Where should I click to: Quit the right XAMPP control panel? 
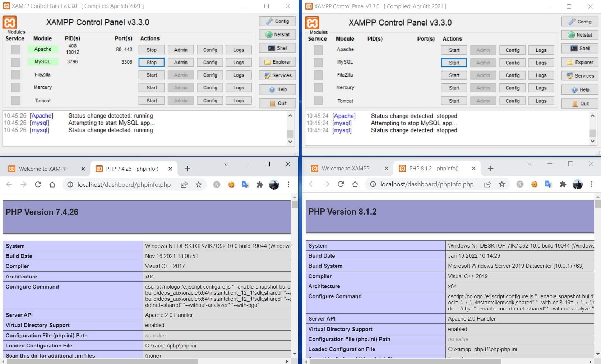580,103
